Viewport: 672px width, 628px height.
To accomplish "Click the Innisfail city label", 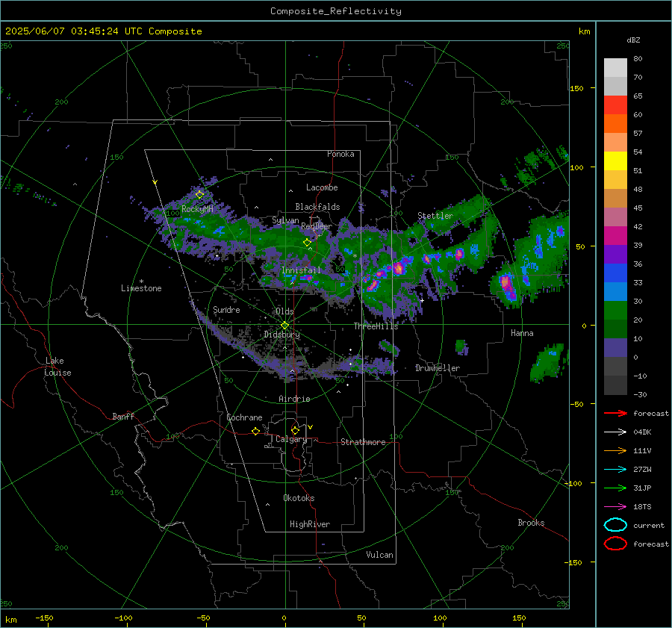I will pos(301,270).
